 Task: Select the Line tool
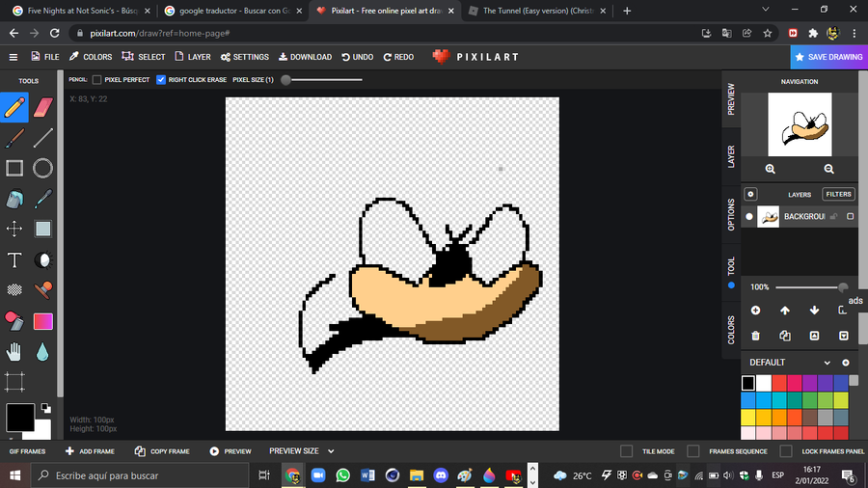(x=42, y=138)
